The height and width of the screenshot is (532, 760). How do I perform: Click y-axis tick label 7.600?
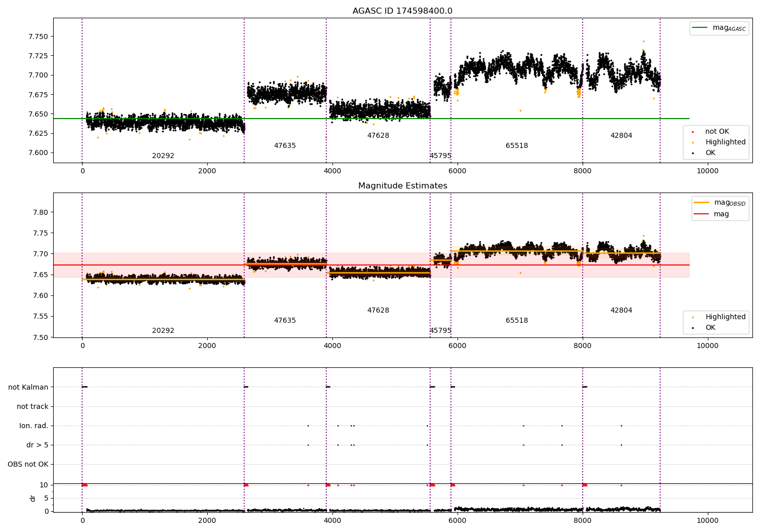click(39, 153)
